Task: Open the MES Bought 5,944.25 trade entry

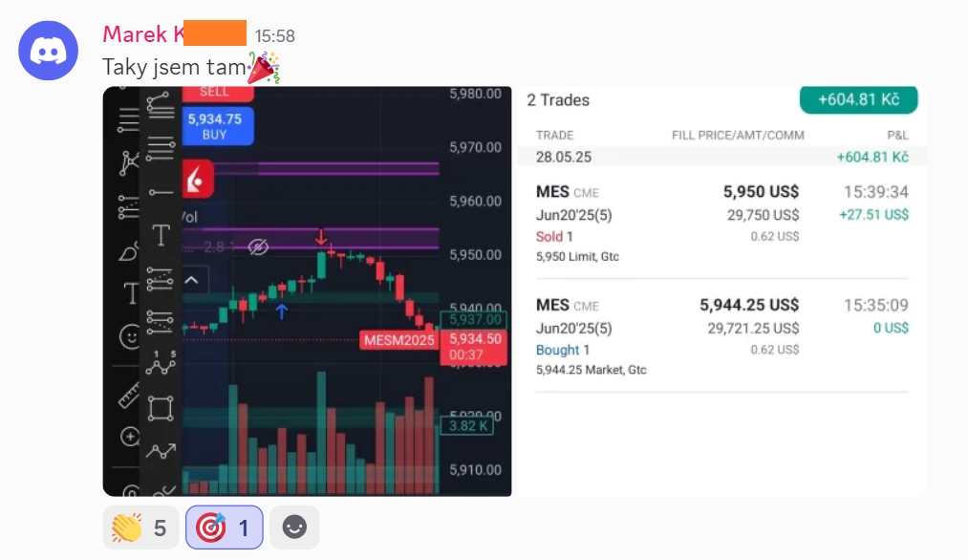Action: [721, 337]
